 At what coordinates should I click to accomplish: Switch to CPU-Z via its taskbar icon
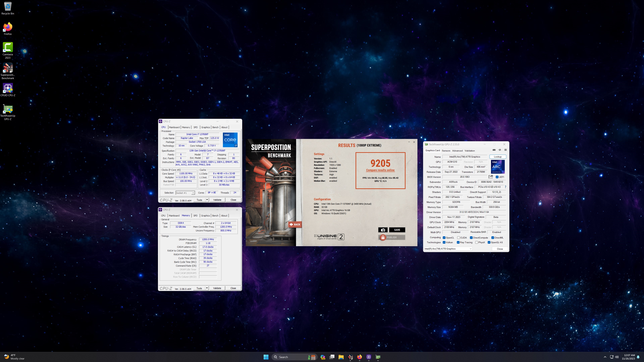(369, 357)
